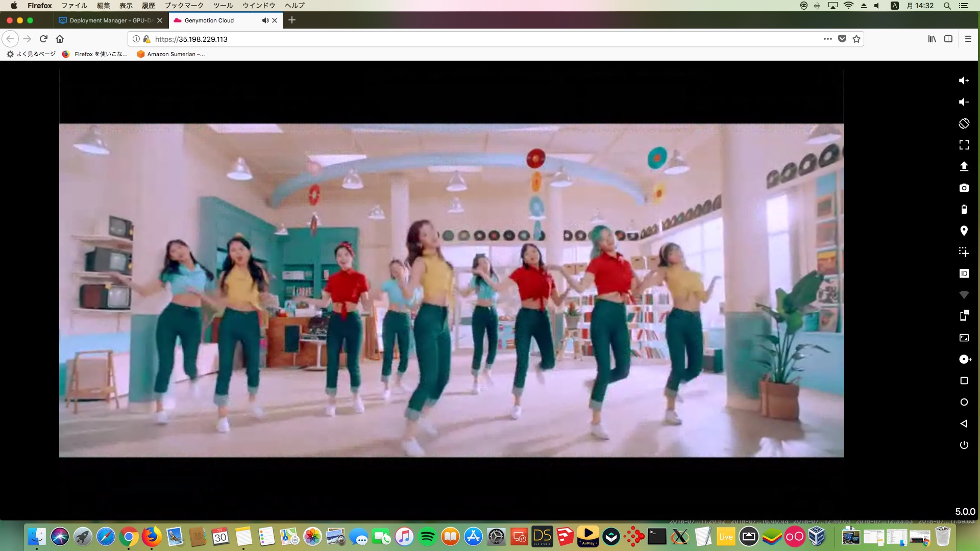Open the ツール menu
The image size is (980, 551).
(223, 6)
